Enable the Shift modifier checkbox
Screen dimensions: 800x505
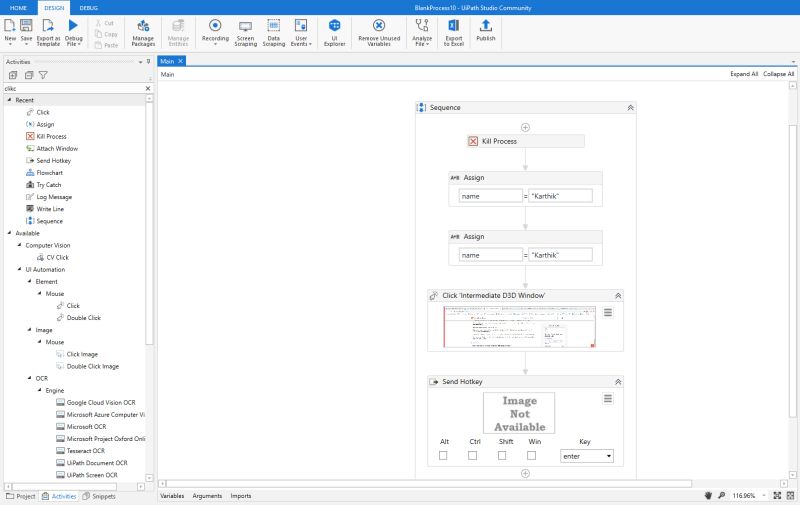(x=502, y=455)
